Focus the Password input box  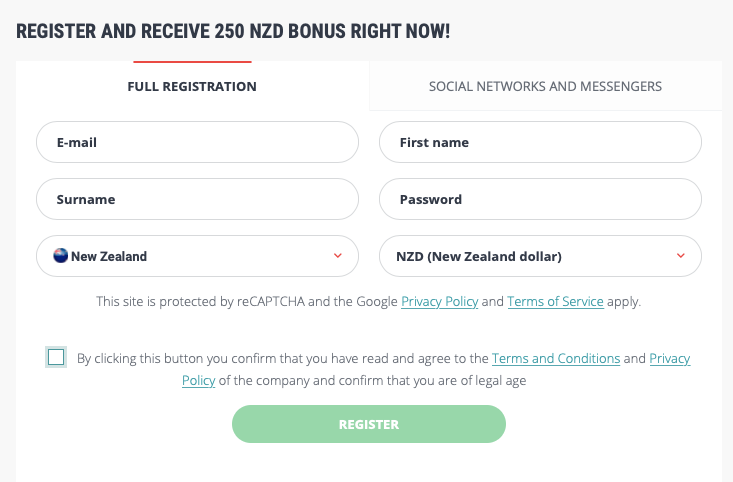tap(540, 199)
